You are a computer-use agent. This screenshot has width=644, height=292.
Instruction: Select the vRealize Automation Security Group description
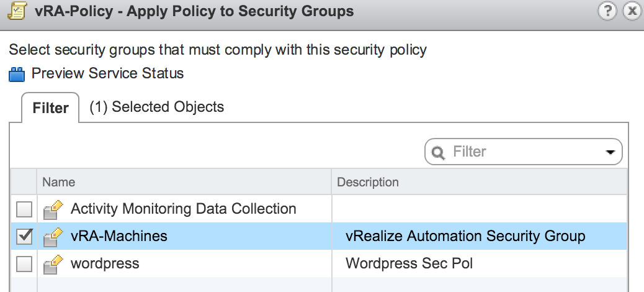pyautogui.click(x=465, y=236)
